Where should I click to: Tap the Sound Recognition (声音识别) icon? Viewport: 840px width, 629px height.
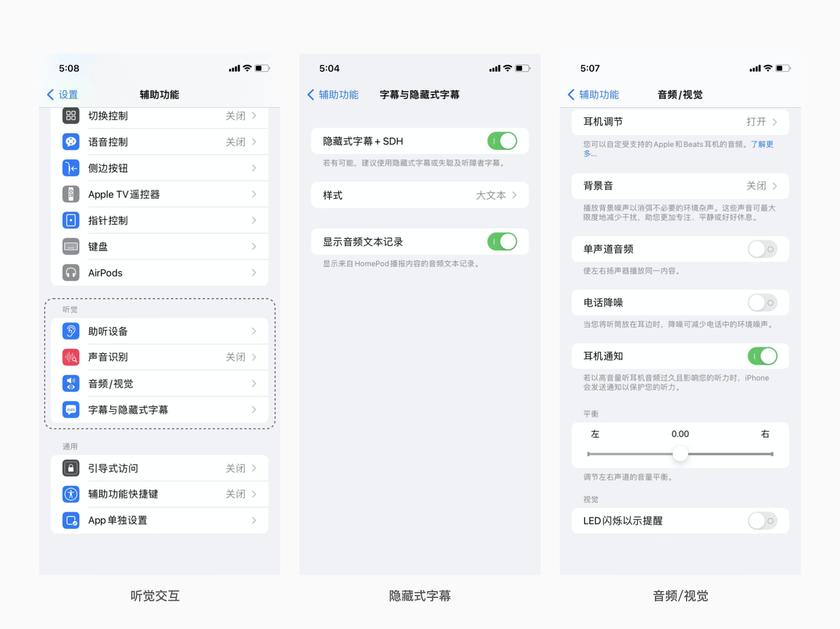pos(71,357)
